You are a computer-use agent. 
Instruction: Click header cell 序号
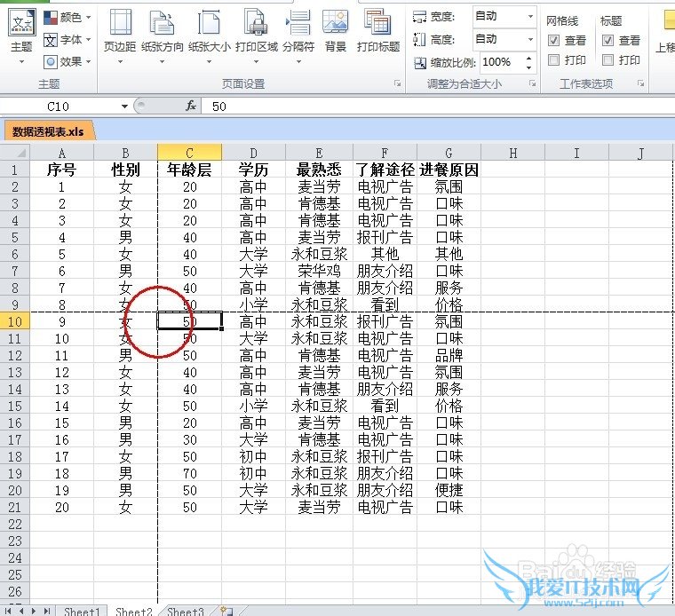61,170
